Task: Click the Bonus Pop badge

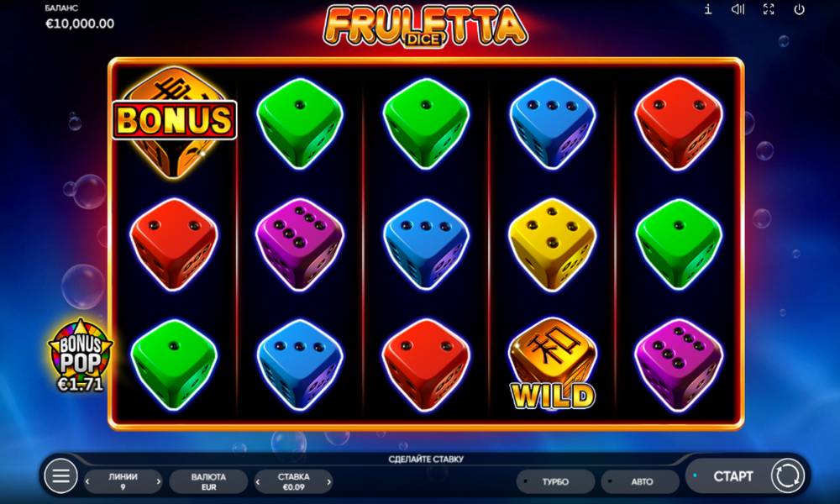Action: click(x=81, y=355)
